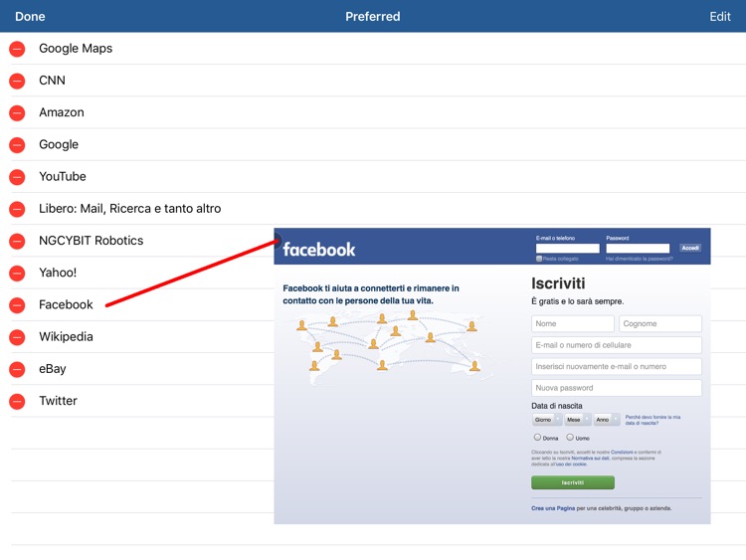Viewport: 746px width, 560px height.
Task: Click Inserisci nuovamente e-mail o numero field
Action: point(617,366)
